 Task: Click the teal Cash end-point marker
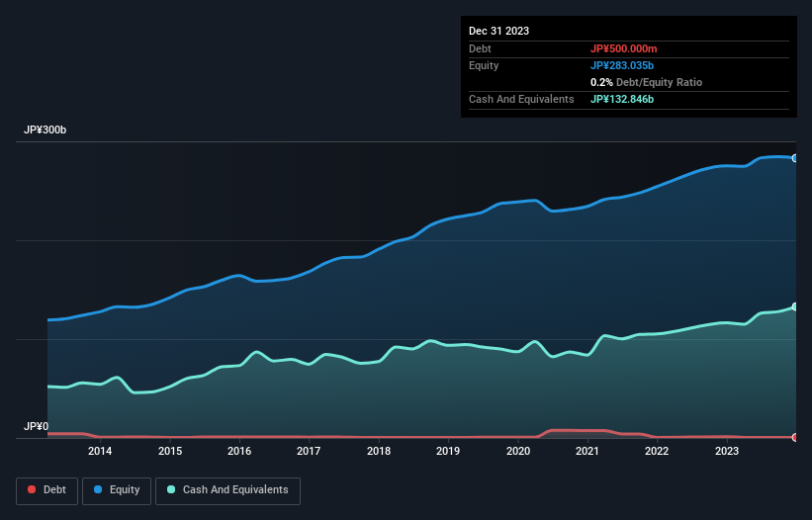[x=794, y=306]
